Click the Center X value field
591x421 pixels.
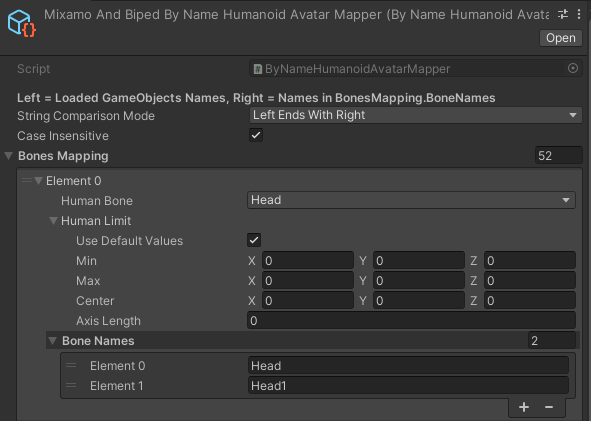pos(308,300)
